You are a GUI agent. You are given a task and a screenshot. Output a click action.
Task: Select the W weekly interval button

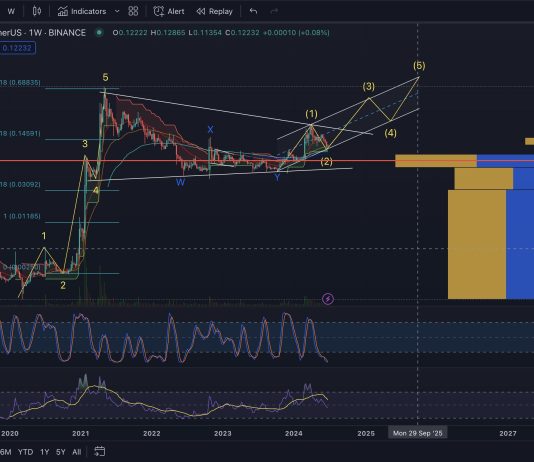coord(11,11)
